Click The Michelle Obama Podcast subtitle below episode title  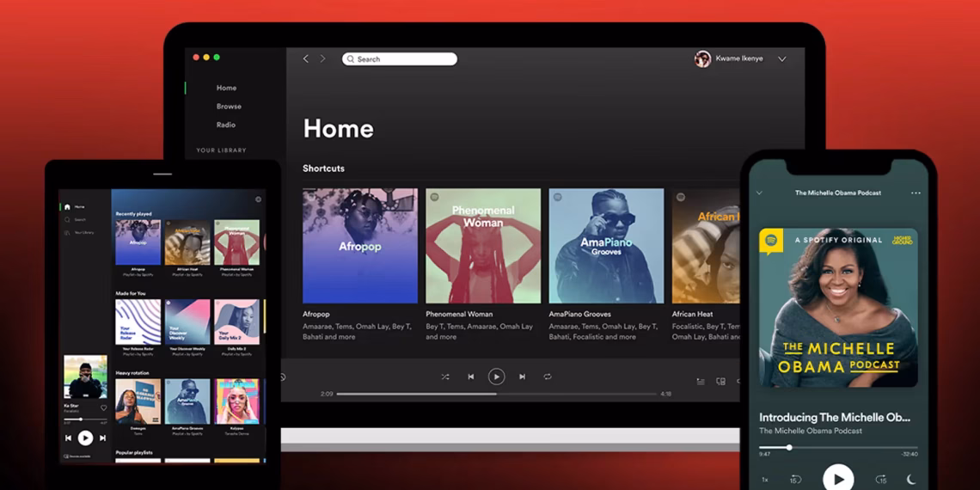point(811,432)
